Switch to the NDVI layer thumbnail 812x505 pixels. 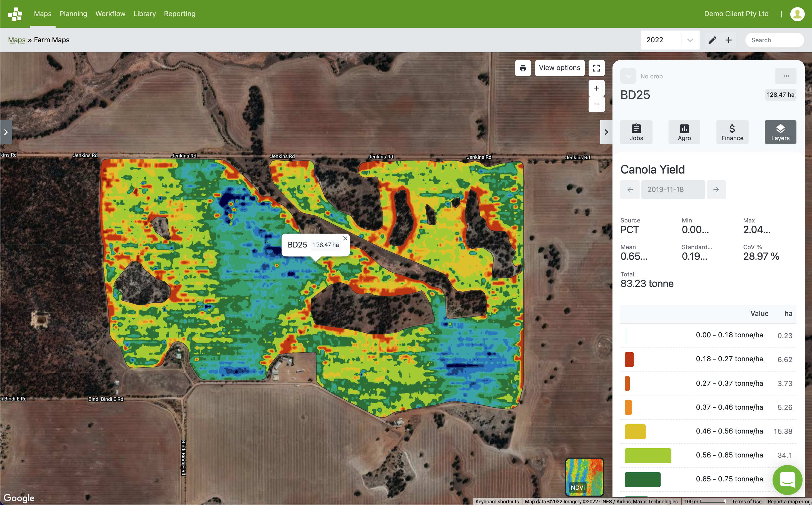pyautogui.click(x=584, y=477)
